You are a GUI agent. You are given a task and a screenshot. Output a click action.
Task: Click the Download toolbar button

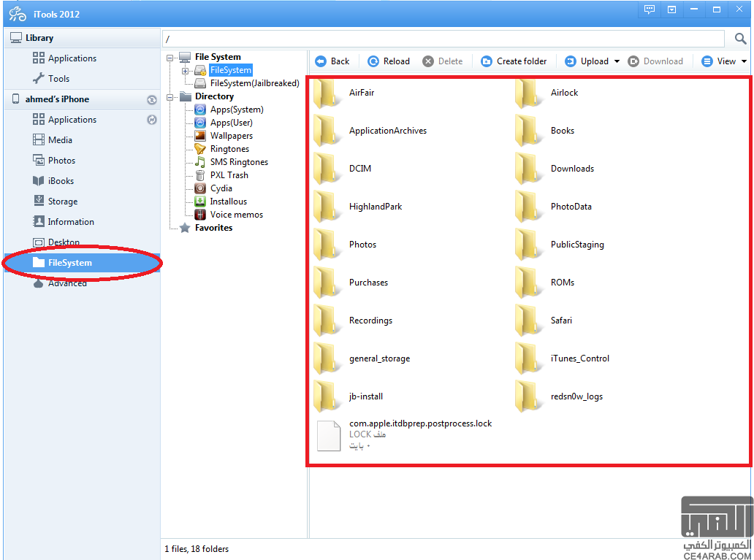[655, 61]
